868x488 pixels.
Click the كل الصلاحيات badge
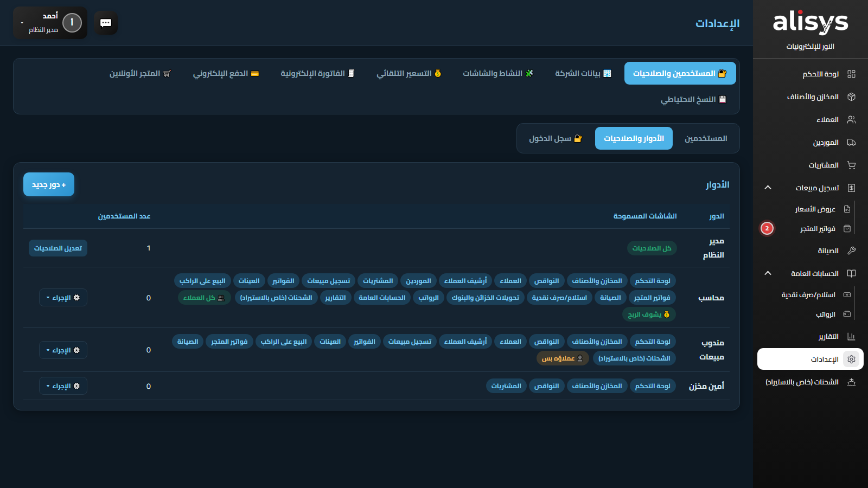point(652,248)
